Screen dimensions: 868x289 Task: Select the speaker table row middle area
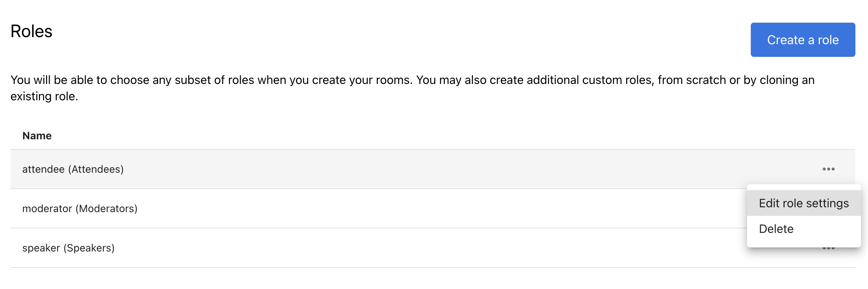pyautogui.click(x=408, y=248)
